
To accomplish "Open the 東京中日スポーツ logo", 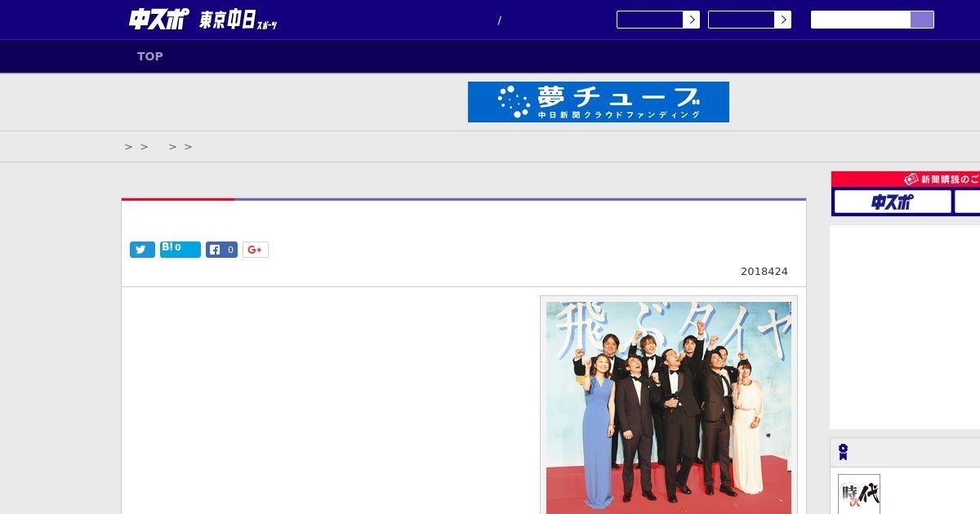I will [x=238, y=20].
